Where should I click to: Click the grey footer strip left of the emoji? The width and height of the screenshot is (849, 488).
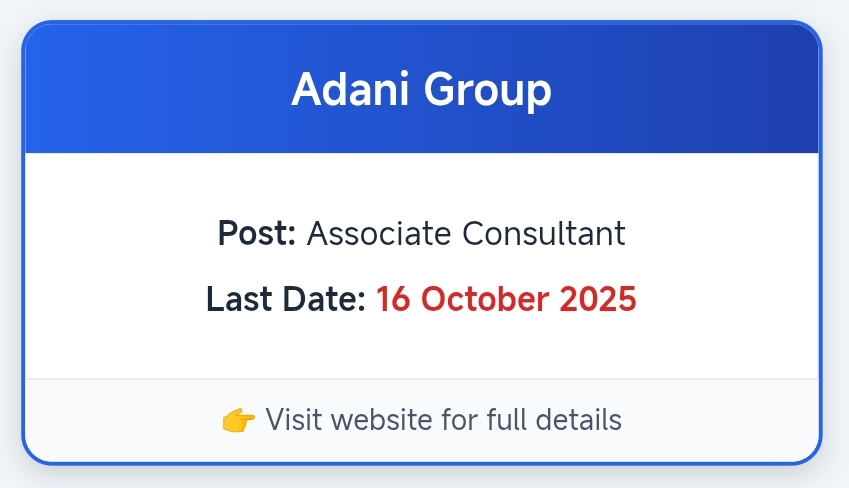[120, 420]
